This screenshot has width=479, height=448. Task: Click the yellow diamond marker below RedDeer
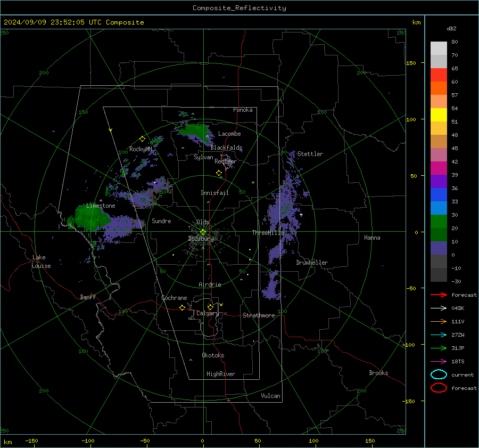[x=219, y=173]
